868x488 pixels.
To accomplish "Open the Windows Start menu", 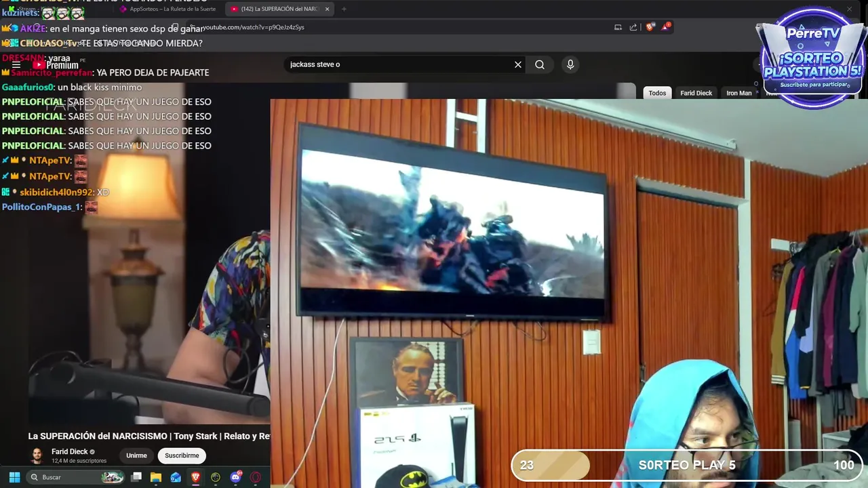I will (x=14, y=477).
